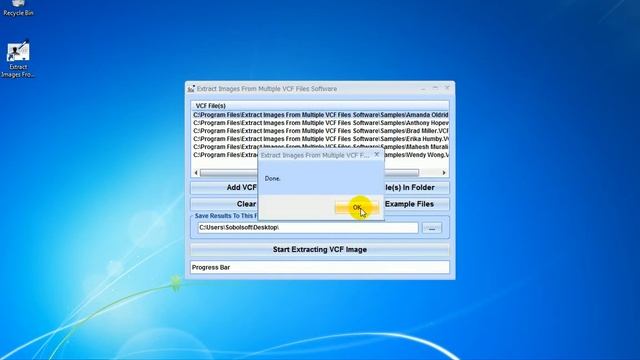Click into the save results folder path field

click(308, 228)
